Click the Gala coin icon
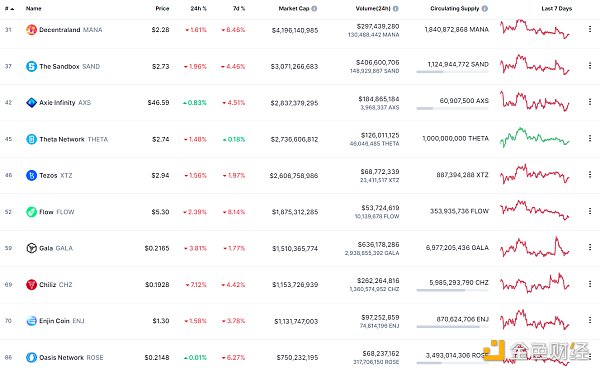 tap(31, 248)
